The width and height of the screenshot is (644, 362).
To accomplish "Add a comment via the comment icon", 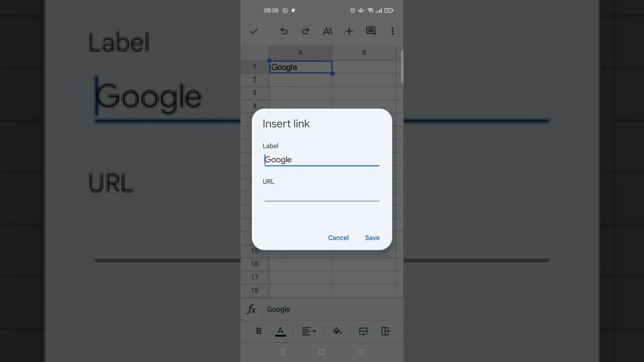I will click(371, 31).
